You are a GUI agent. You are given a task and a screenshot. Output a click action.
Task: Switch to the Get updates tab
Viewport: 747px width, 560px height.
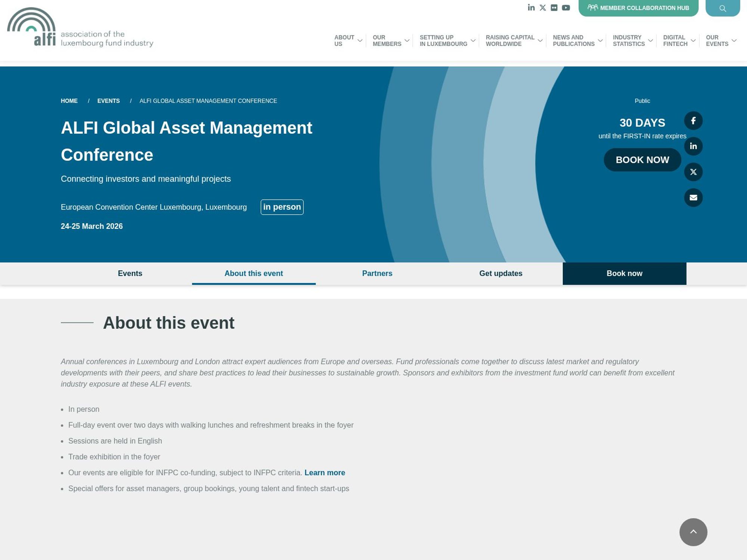[500, 273]
